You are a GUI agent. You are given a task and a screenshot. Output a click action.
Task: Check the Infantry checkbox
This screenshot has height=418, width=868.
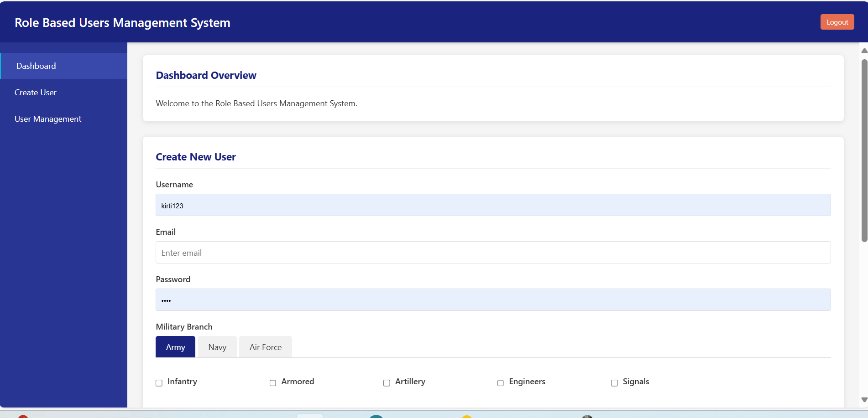(159, 383)
